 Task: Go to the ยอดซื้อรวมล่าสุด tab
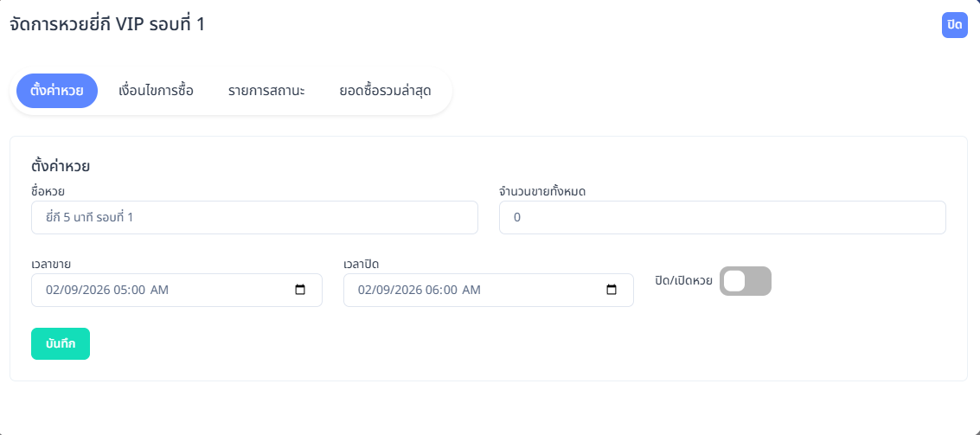385,91
